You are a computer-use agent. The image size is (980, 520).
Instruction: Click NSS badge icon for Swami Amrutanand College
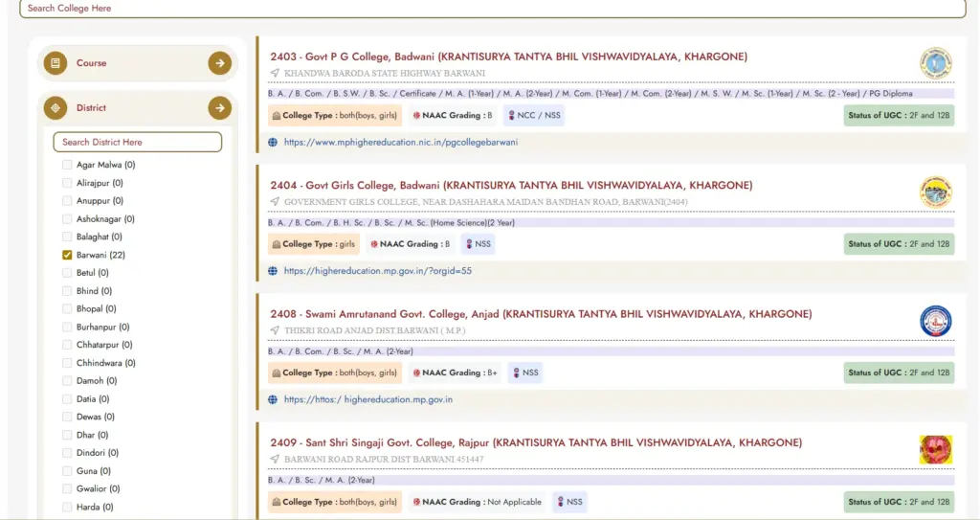coord(516,373)
